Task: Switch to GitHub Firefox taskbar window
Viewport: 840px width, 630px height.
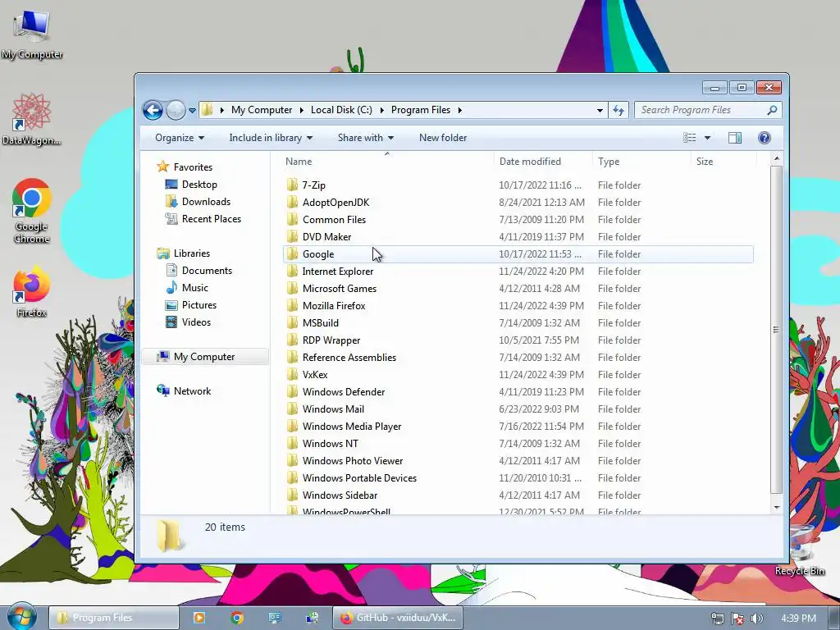Action: tap(398, 618)
